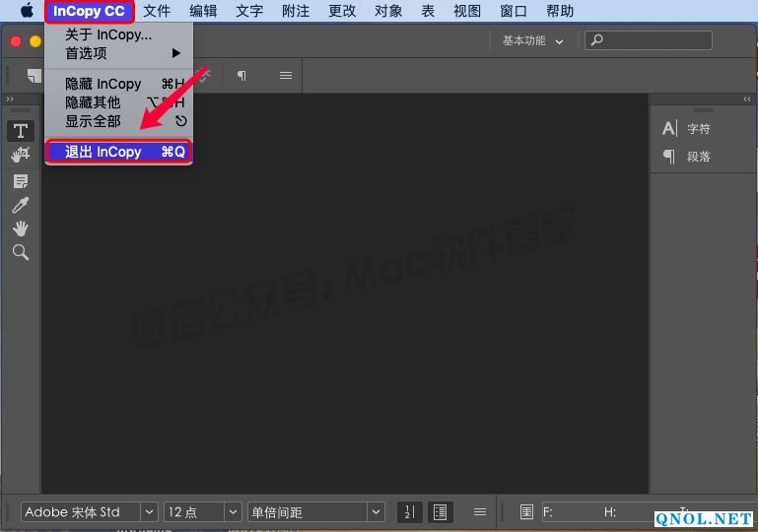Select the Position tool below Type tool
758x532 pixels.
pyautogui.click(x=20, y=155)
